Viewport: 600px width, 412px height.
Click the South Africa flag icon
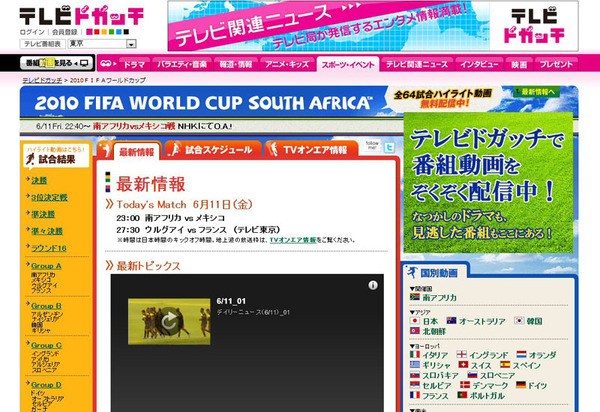point(415,297)
